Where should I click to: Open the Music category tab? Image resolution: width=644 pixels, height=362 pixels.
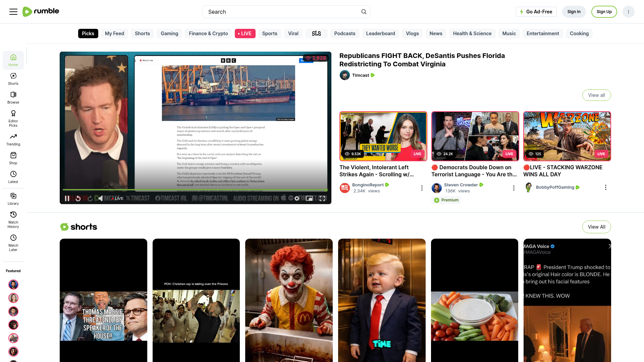509,34
